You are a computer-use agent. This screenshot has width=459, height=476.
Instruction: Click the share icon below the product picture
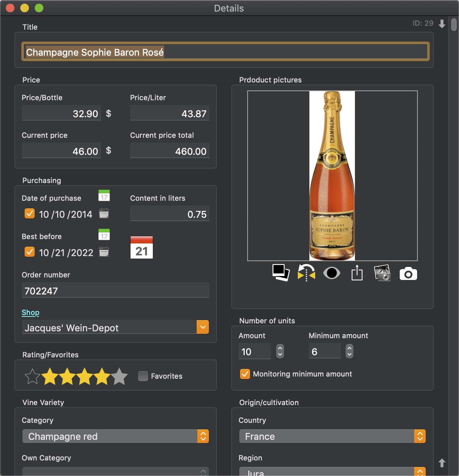(357, 273)
